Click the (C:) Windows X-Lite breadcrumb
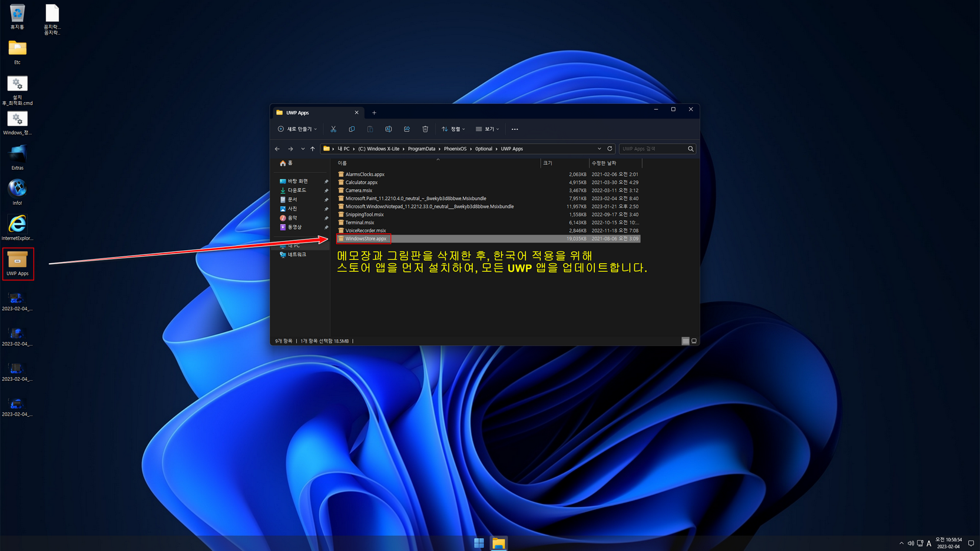Viewport: 980px width, 551px height. coord(379,149)
